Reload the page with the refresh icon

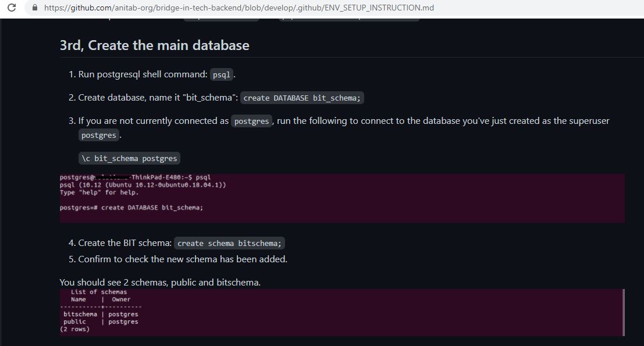click(12, 8)
